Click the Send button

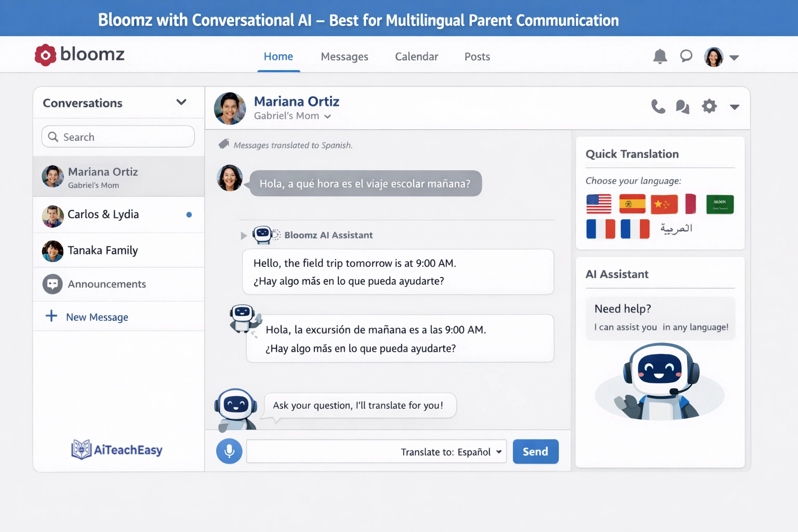535,451
